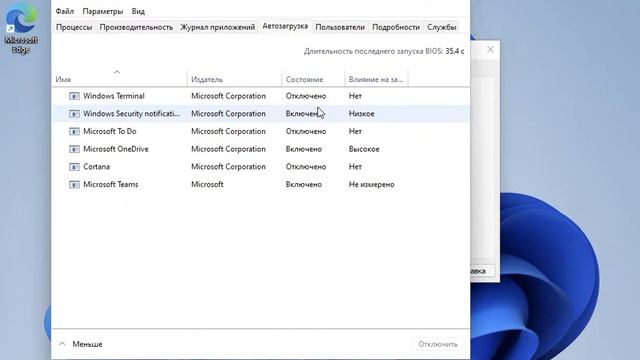Click Включено status of Microsoft OneDrive
Screen dimensions: 640x360
(304, 149)
